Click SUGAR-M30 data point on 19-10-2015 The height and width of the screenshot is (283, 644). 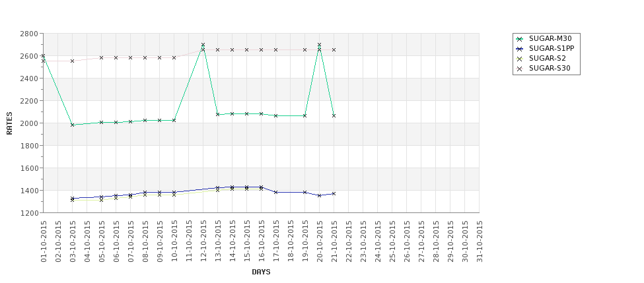tap(304, 115)
